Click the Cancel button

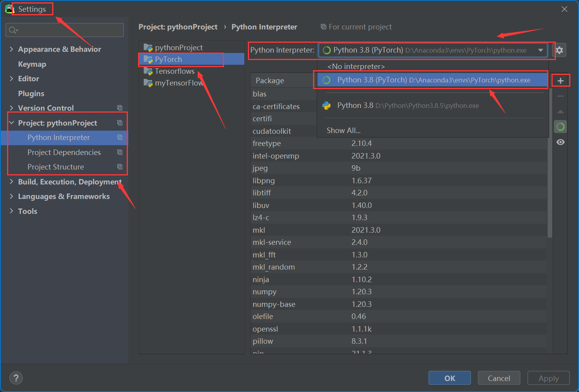tap(499, 378)
